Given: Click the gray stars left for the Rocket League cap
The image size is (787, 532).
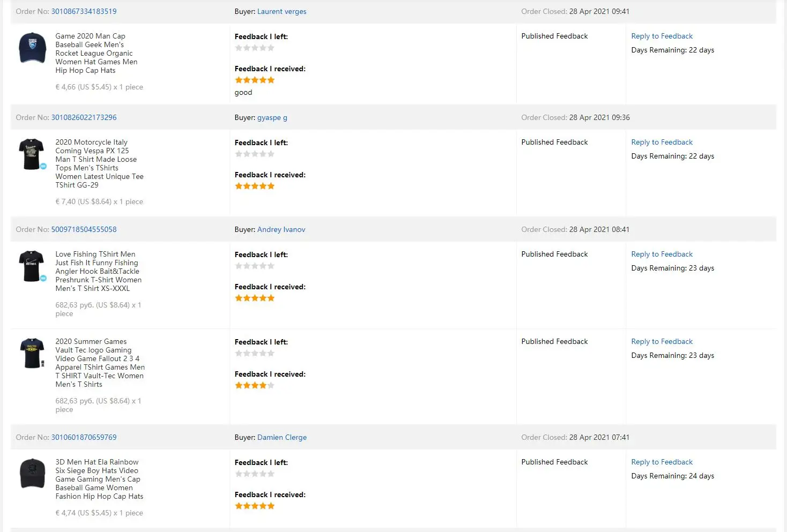Looking at the screenshot, I should tap(255, 48).
